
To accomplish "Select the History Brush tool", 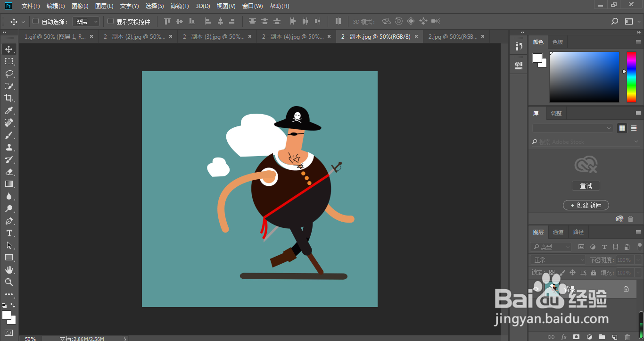I will [x=9, y=159].
